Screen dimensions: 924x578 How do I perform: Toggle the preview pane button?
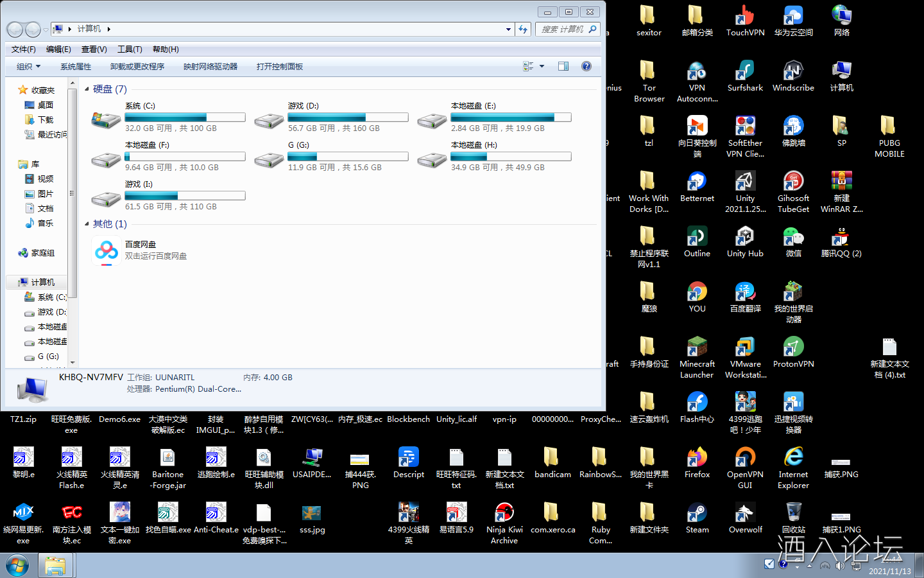click(563, 66)
